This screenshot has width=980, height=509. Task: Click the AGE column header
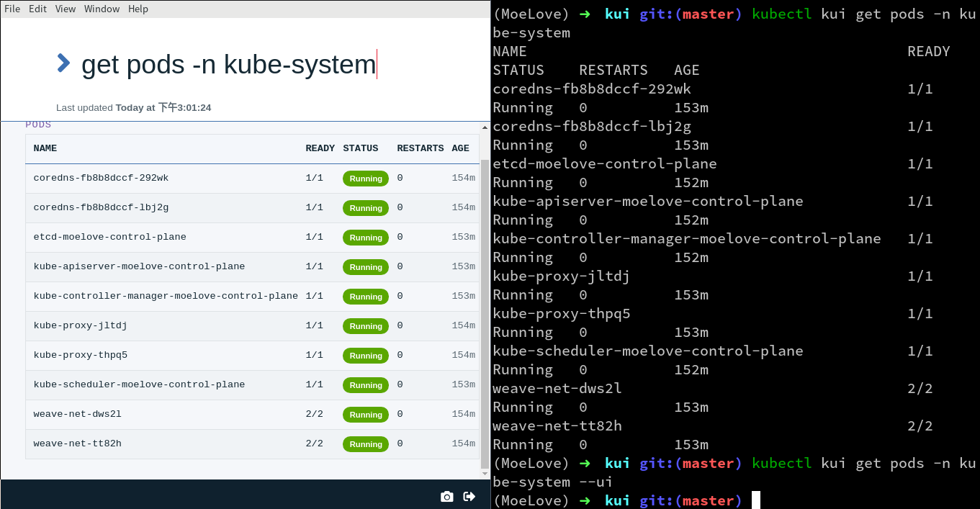[x=460, y=148]
